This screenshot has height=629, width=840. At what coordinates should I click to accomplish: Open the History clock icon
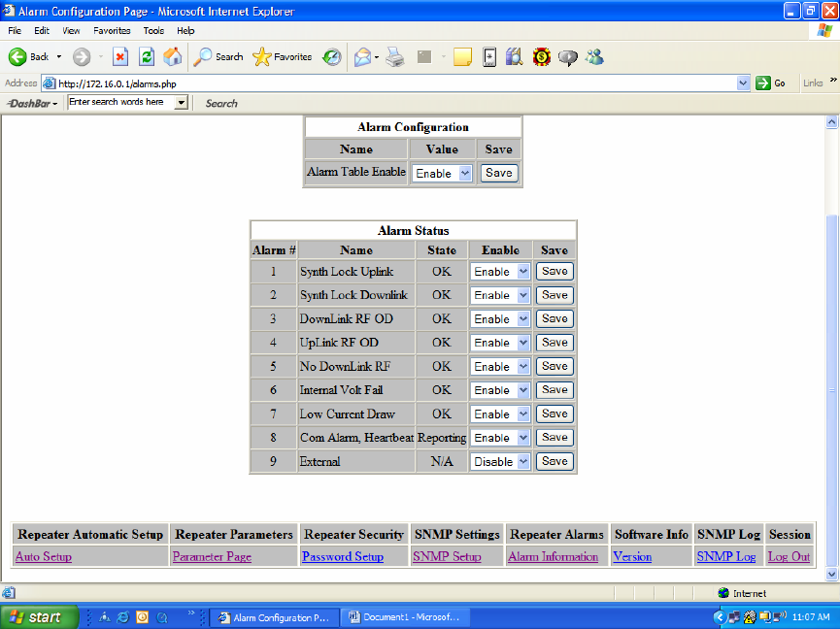pos(331,56)
